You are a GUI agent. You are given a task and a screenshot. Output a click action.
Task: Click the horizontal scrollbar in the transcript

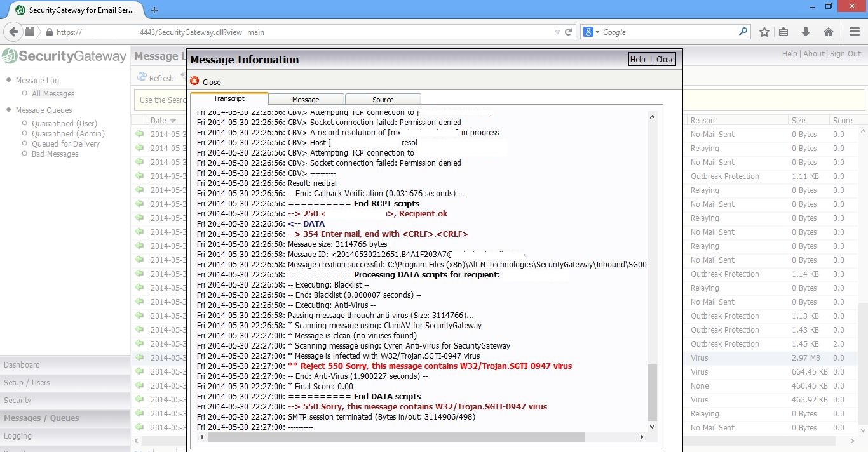coord(395,437)
